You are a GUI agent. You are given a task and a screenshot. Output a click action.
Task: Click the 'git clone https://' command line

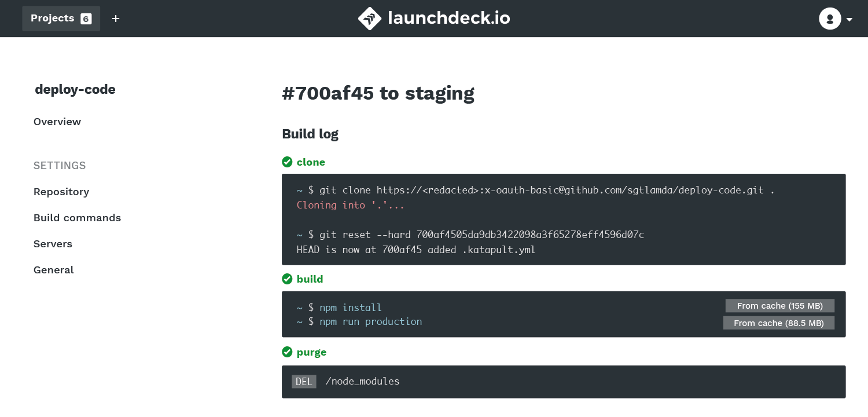coord(535,190)
